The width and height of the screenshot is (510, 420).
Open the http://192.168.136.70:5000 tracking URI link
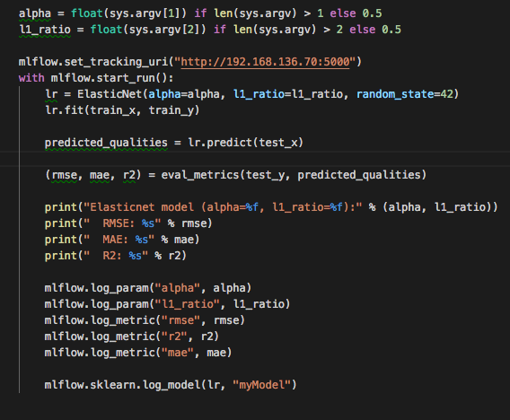click(x=265, y=61)
